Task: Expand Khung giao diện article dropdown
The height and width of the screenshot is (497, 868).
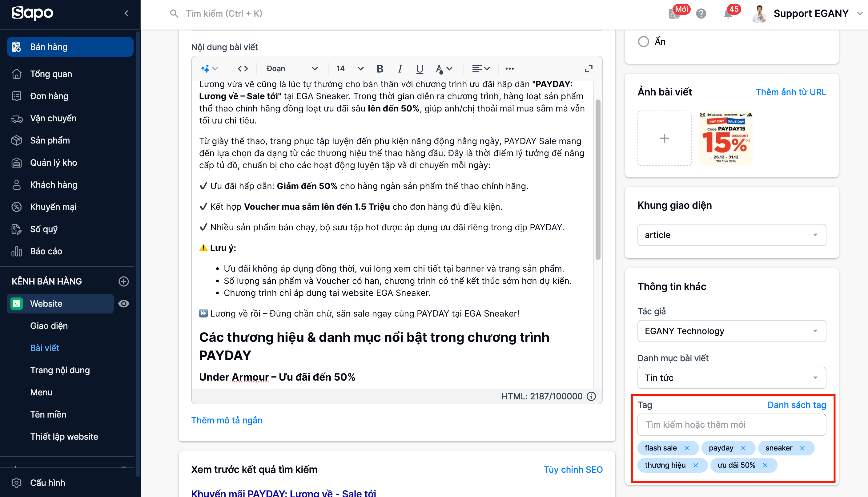Action: (731, 235)
